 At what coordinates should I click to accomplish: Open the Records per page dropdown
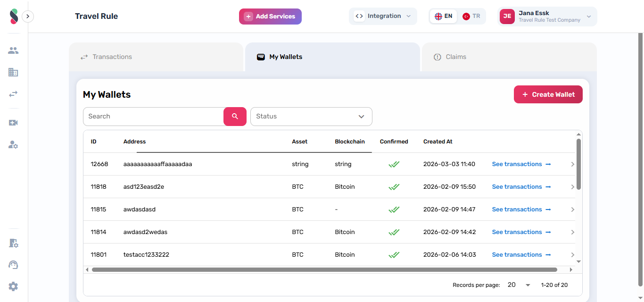coord(519,285)
